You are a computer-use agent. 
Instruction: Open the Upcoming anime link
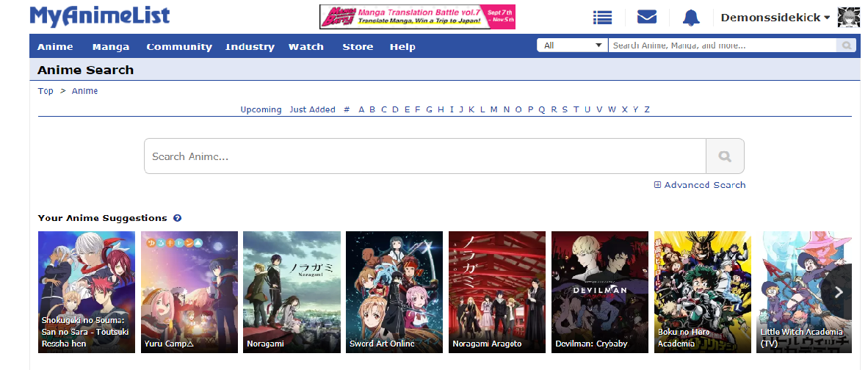[261, 109]
